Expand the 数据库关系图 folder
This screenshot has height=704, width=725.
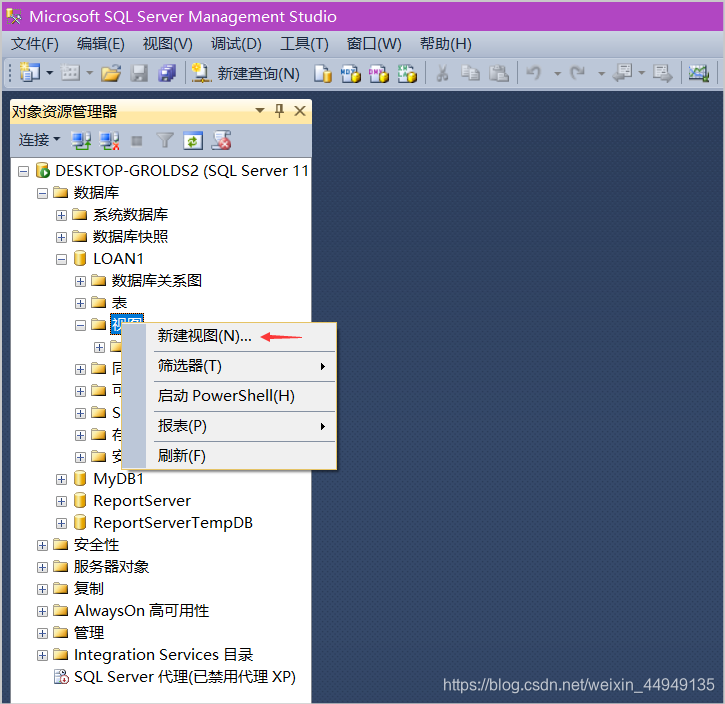(x=80, y=282)
